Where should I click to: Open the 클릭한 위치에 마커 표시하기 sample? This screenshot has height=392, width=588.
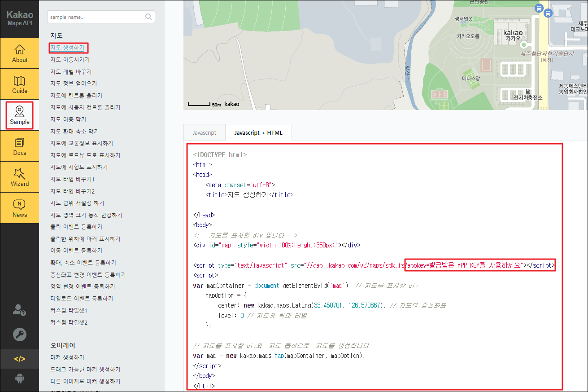[x=85, y=239]
